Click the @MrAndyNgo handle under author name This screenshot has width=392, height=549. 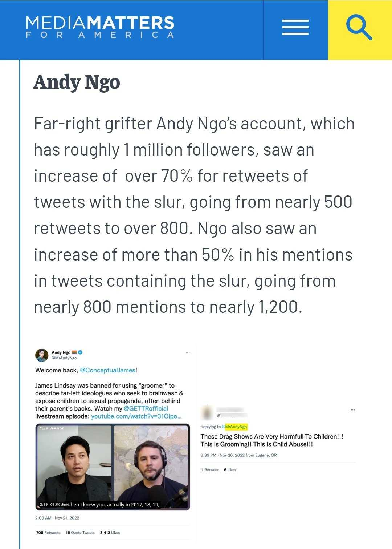coord(64,358)
